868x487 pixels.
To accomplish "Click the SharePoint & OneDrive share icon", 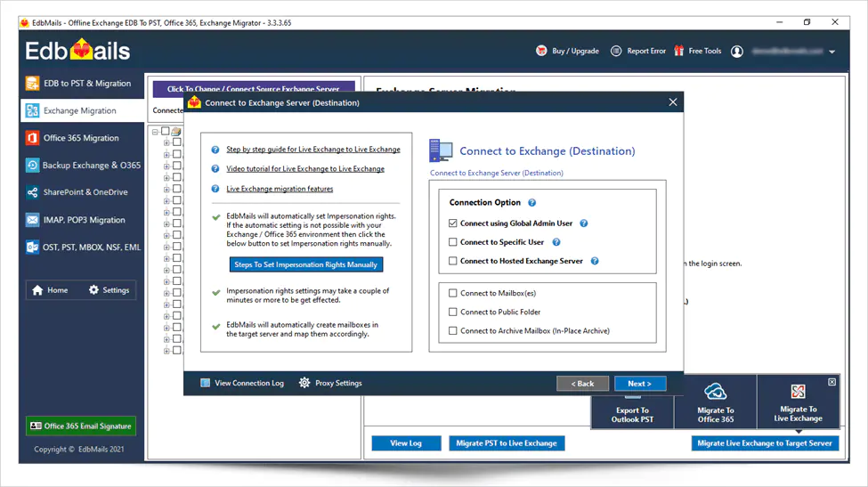I will 33,192.
